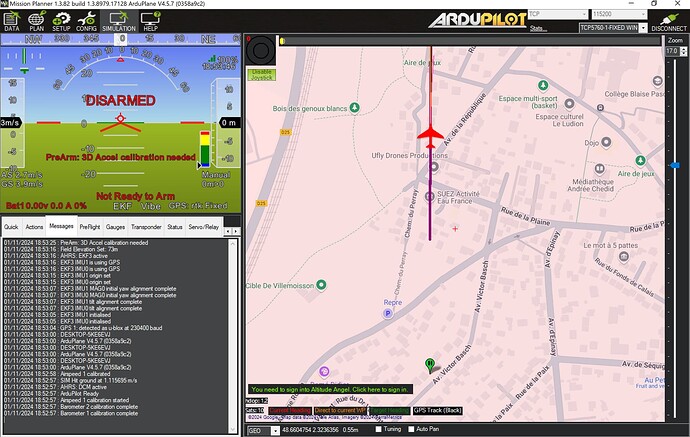Click the Vibe status on HUD
This screenshot has width=690, height=437.
(150, 206)
